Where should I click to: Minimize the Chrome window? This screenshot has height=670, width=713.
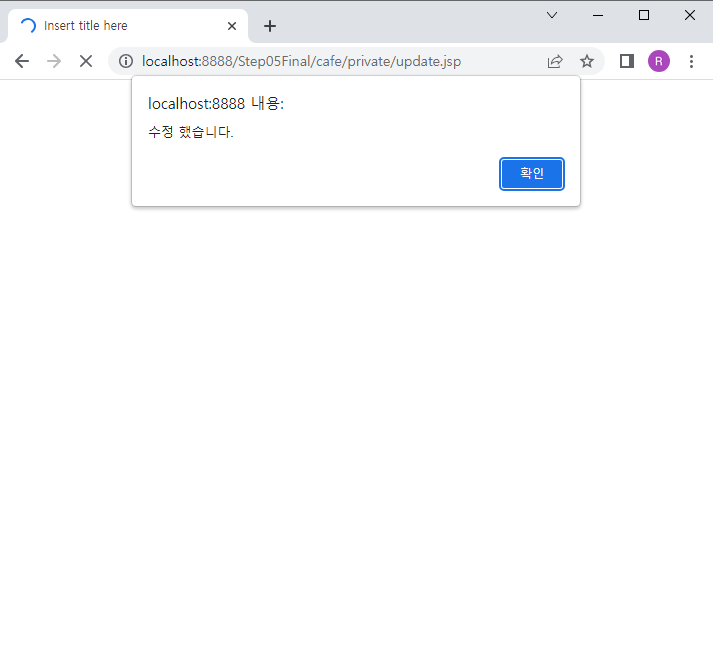[598, 15]
